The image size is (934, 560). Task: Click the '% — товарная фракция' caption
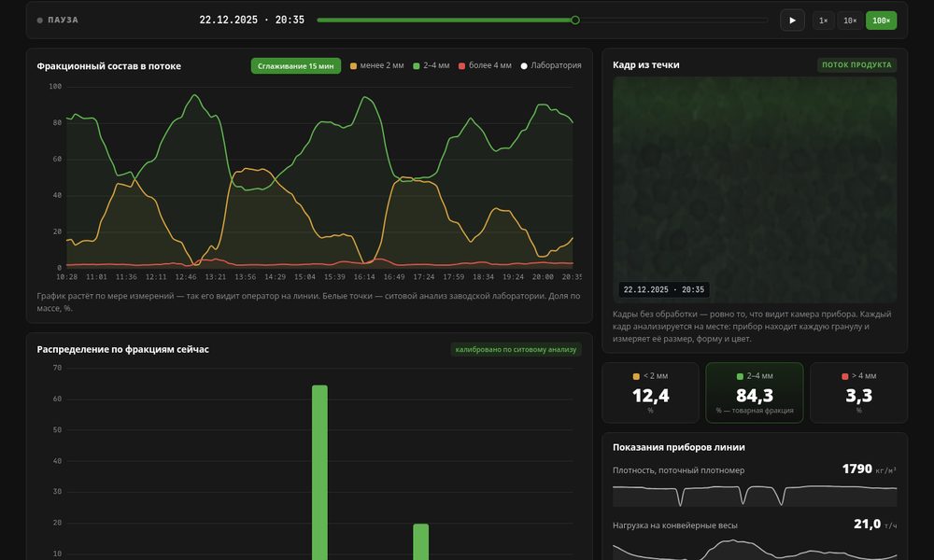coord(755,411)
